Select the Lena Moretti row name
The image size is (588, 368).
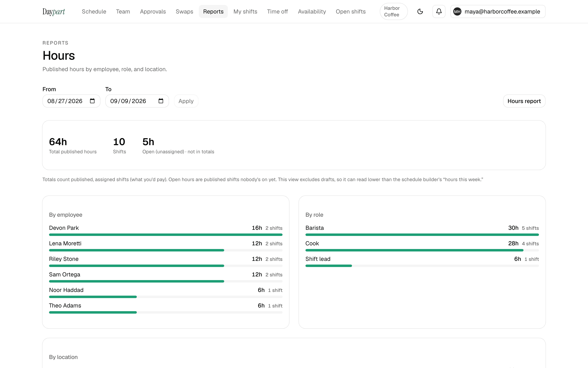click(65, 243)
